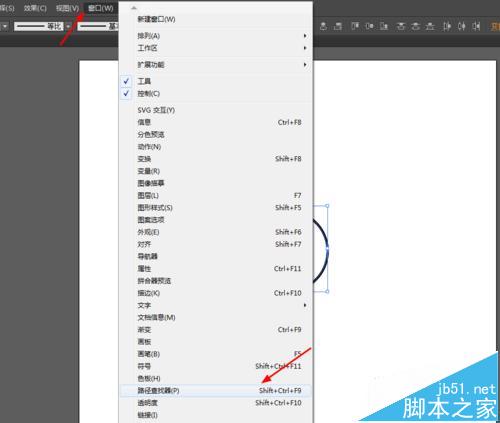Open the 等比 stroke profile dropdown
The height and width of the screenshot is (423, 500).
pos(39,26)
